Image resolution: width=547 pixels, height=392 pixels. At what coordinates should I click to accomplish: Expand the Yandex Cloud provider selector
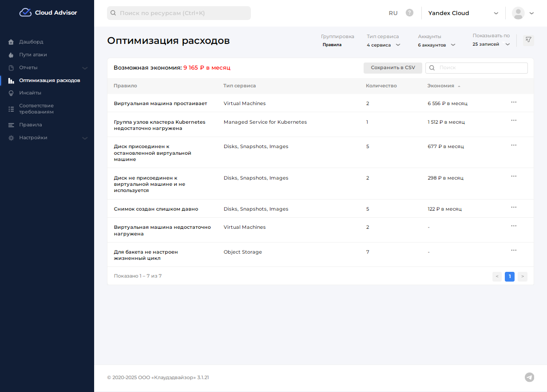(x=463, y=13)
